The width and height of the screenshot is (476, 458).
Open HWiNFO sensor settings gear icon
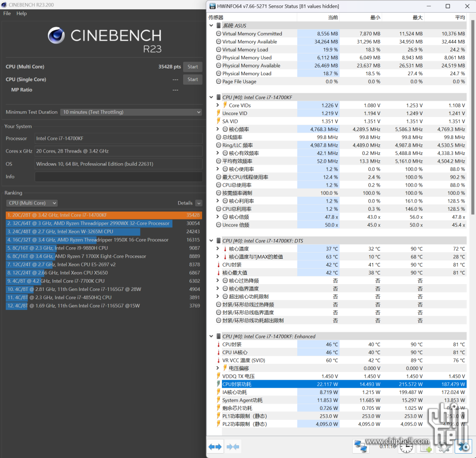tap(444, 446)
